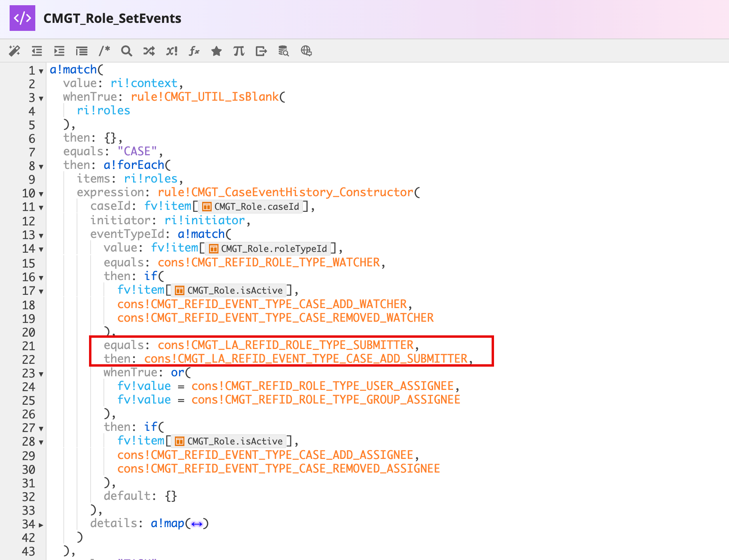Expand the collapsed a!map at line 34
Image resolution: width=729 pixels, height=560 pixels.
(41, 525)
